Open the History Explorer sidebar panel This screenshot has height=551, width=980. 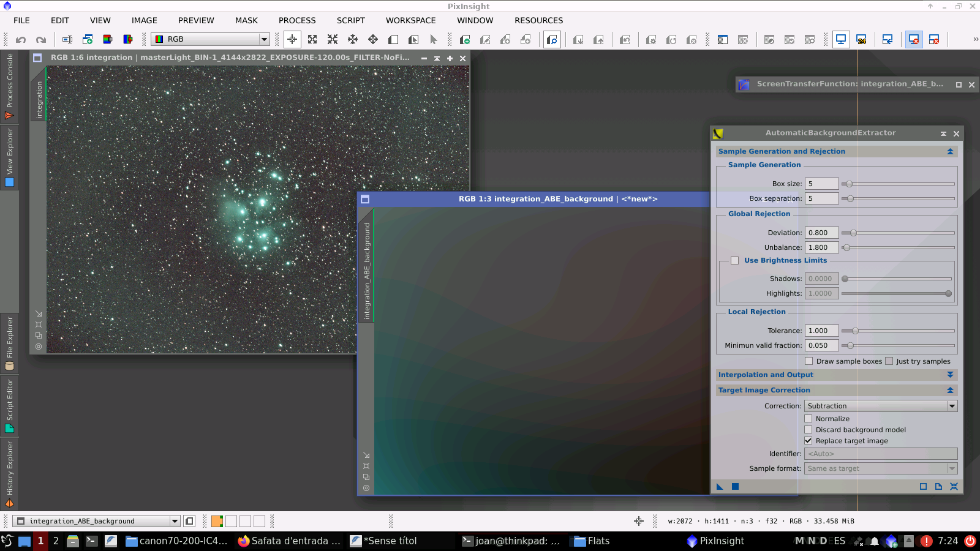(x=9, y=474)
